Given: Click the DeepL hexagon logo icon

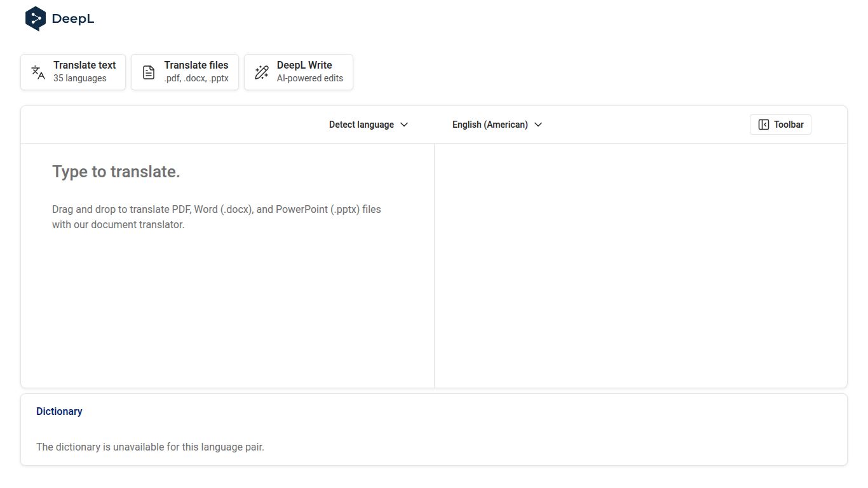Looking at the screenshot, I should pyautogui.click(x=36, y=18).
